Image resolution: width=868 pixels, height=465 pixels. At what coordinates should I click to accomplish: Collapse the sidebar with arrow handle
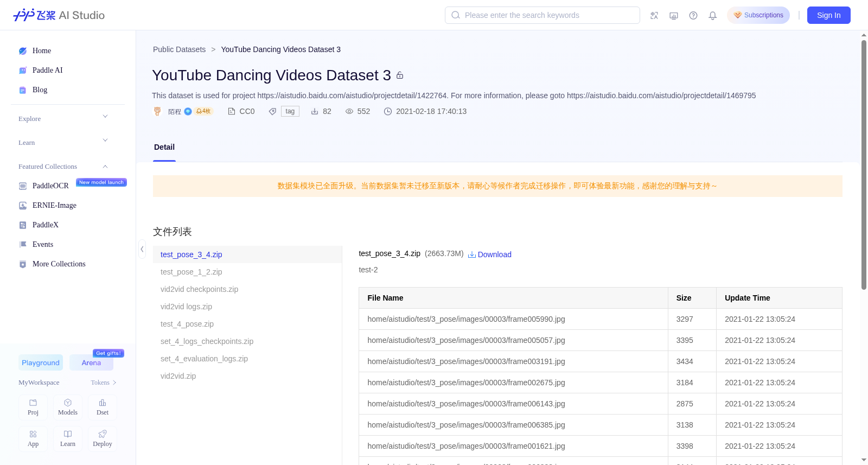pyautogui.click(x=142, y=249)
